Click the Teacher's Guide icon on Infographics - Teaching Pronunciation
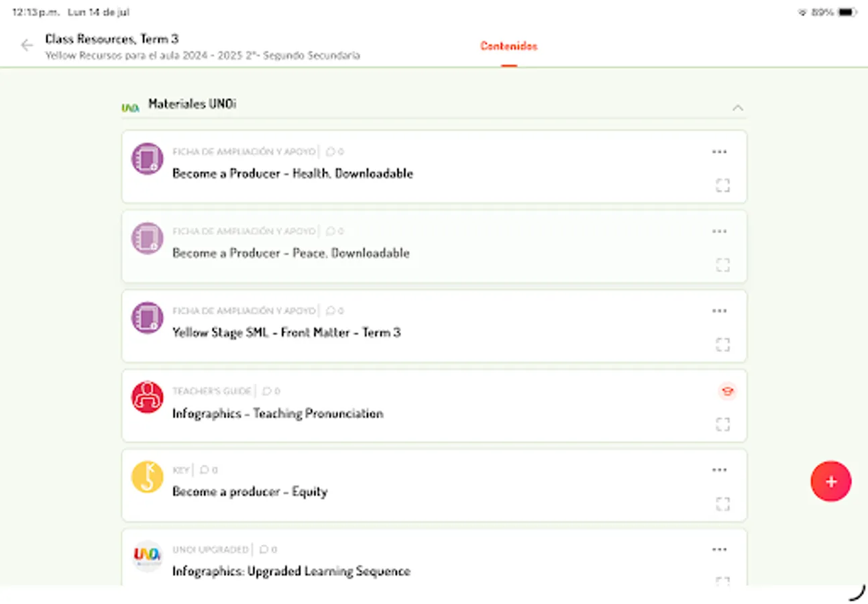 click(146, 397)
